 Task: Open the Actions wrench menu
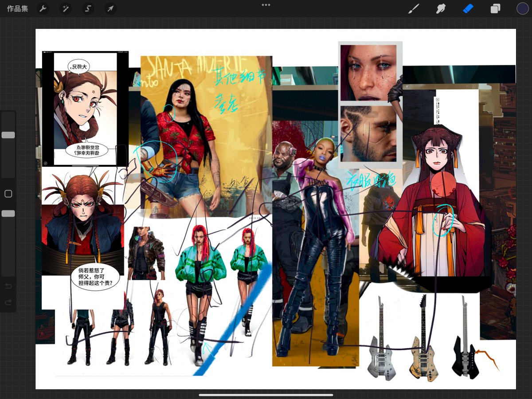pyautogui.click(x=43, y=8)
